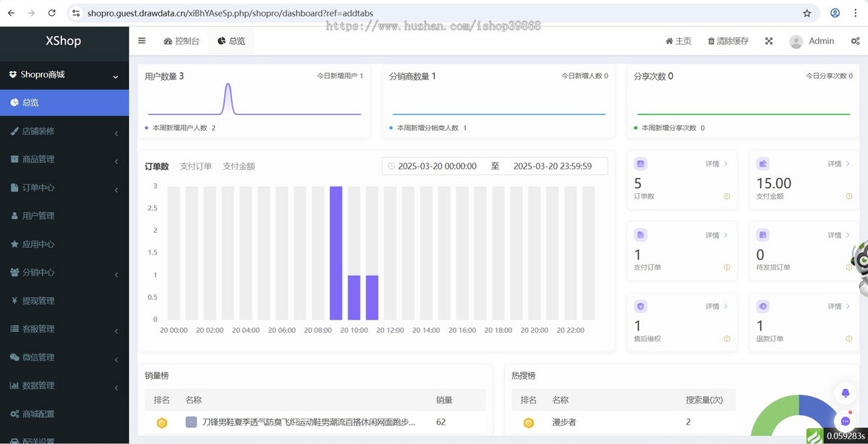868x444 pixels.
Task: Click end date 2025-03-20 23:59:59 field
Action: [x=553, y=166]
